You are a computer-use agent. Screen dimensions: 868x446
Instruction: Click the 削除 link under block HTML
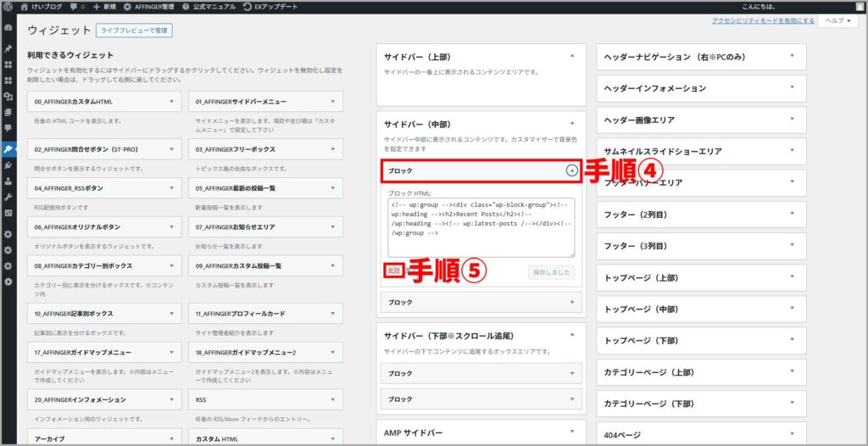393,270
